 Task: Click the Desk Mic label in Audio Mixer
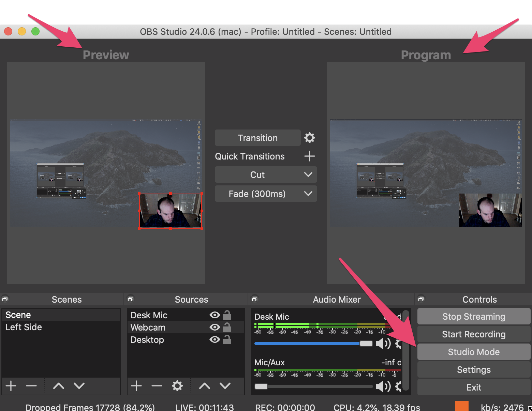272,317
